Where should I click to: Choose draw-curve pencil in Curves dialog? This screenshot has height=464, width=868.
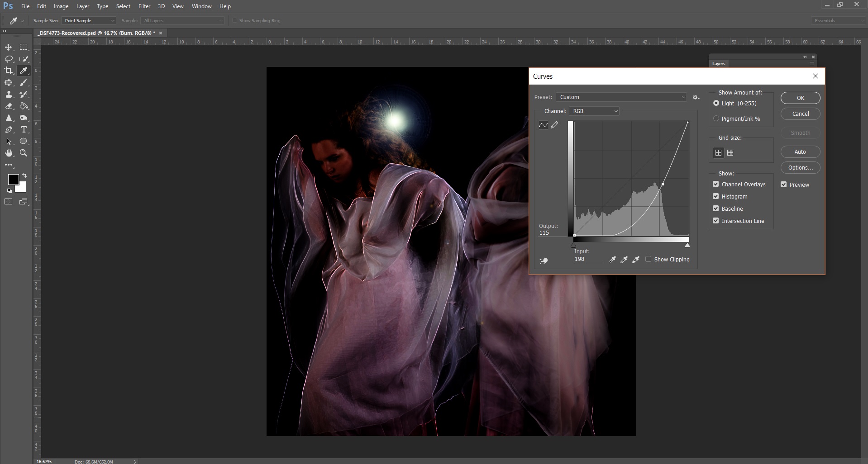(554, 125)
